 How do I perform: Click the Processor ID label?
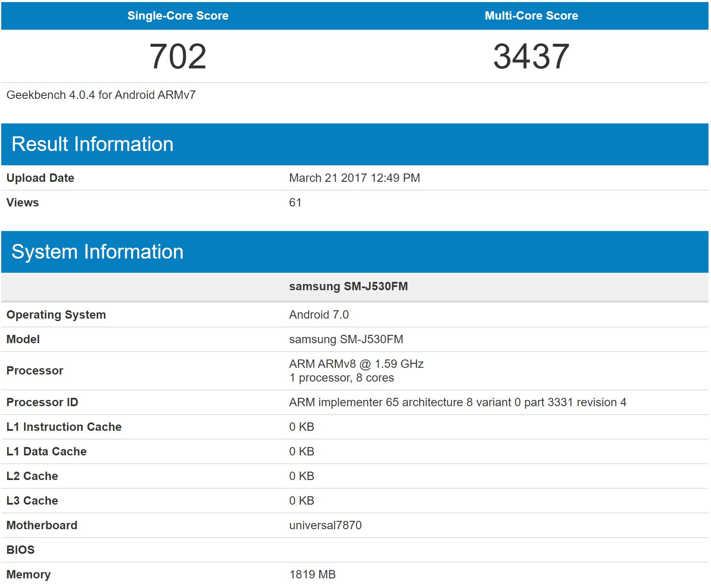(42, 402)
